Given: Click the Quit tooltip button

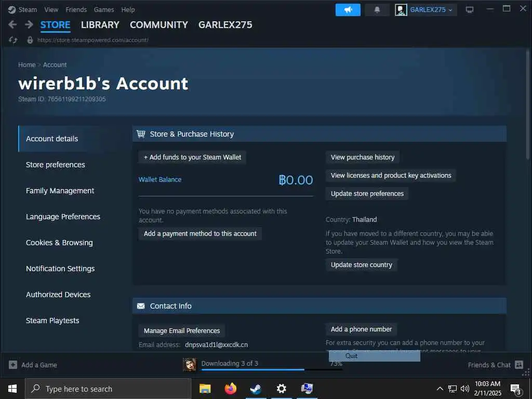Looking at the screenshot, I should pos(374,356).
